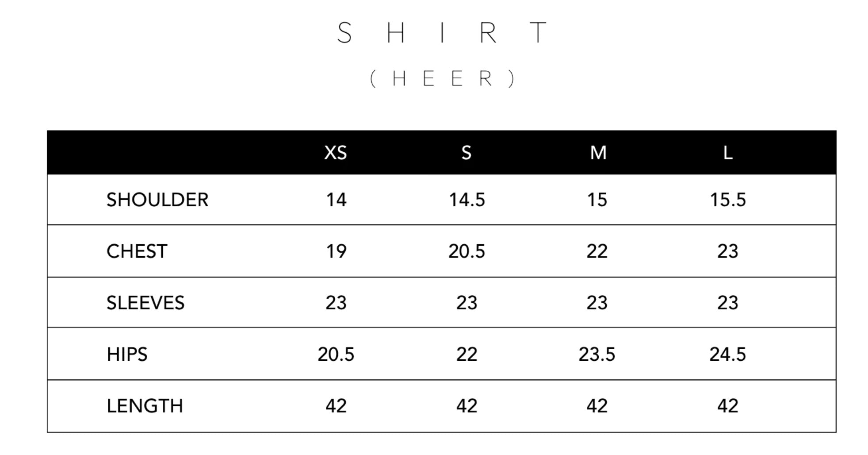The height and width of the screenshot is (455, 868).
Task: Select shoulder value 14 for XS
Action: point(336,200)
